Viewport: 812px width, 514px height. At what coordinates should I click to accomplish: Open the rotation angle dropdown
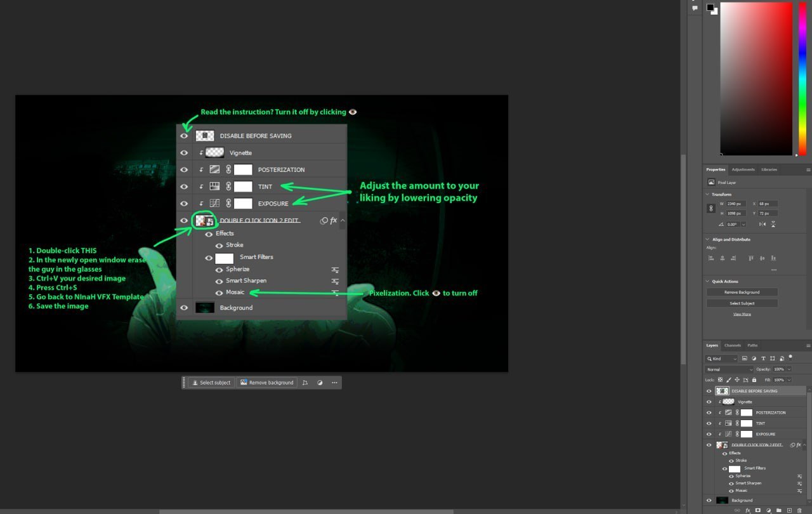point(743,224)
